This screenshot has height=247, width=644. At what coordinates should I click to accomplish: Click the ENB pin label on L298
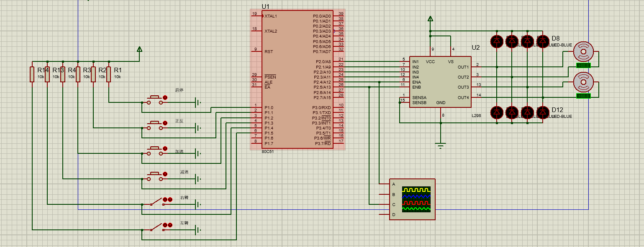click(x=416, y=87)
